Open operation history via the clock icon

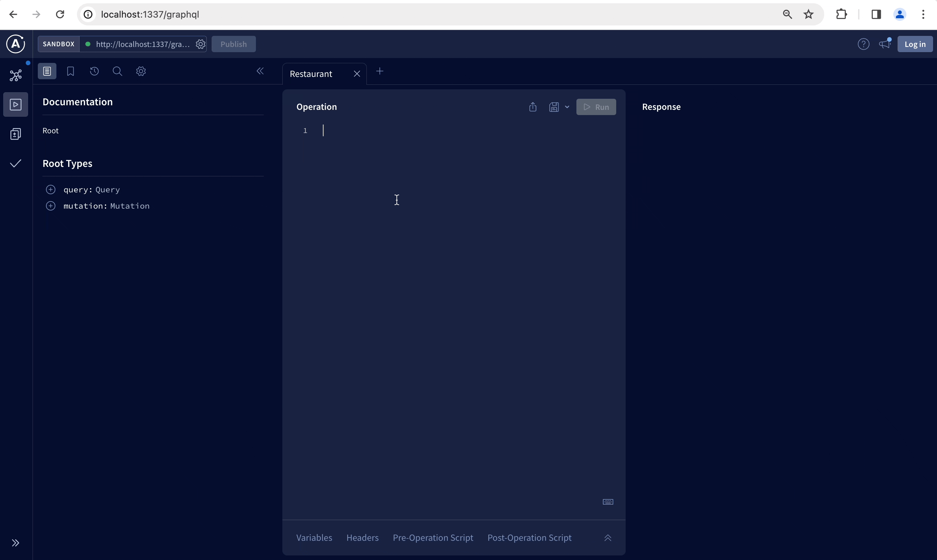click(94, 71)
